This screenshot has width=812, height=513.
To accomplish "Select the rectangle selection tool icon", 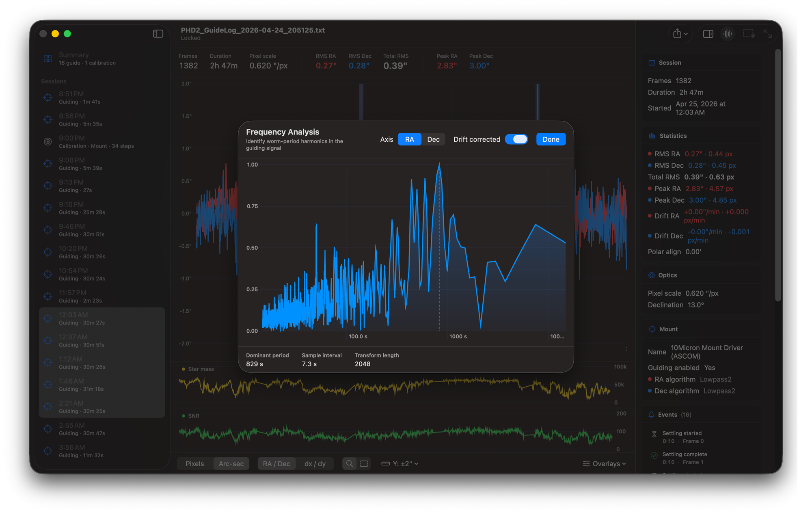I will (x=364, y=463).
